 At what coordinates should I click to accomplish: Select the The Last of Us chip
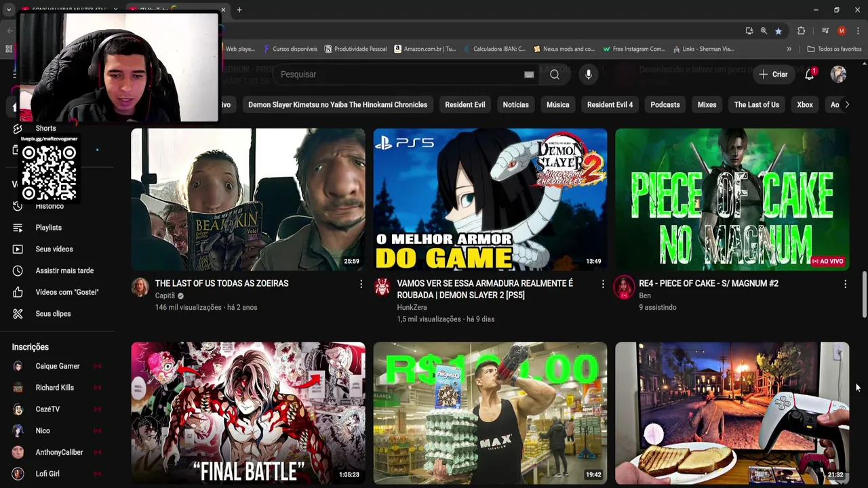click(x=757, y=104)
